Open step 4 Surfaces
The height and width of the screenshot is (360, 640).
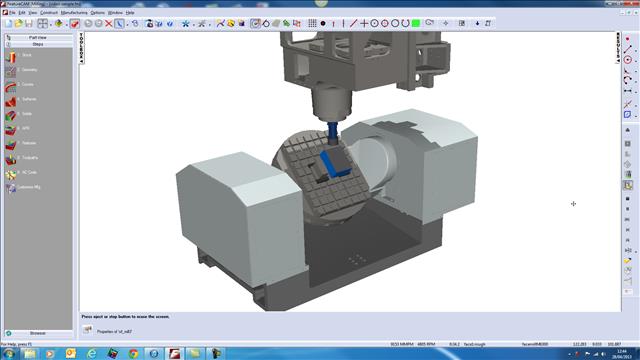[x=22, y=100]
